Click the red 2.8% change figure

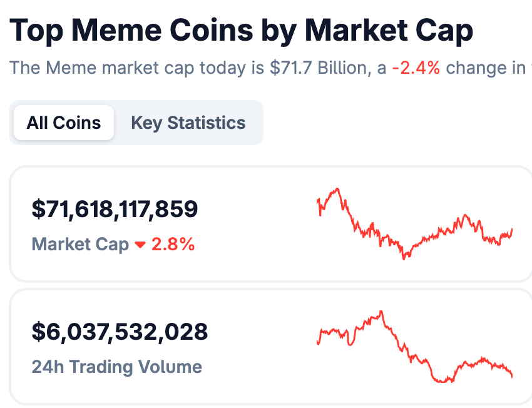pyautogui.click(x=173, y=244)
